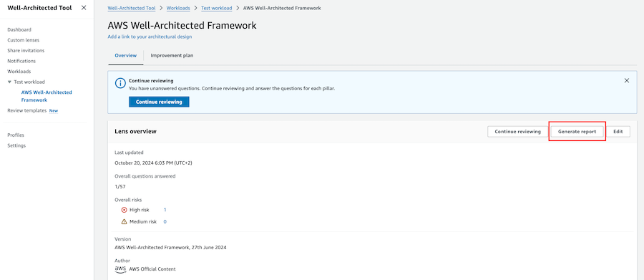644x280 pixels.
Task: Open the Workloads breadcrumb link
Action: click(x=178, y=8)
